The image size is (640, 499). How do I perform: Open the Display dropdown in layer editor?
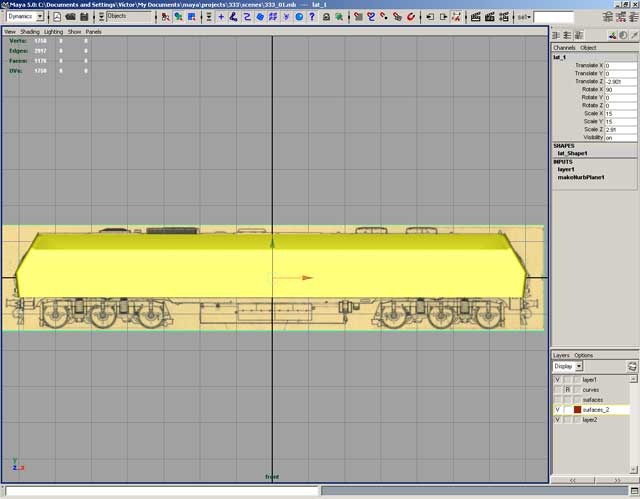579,367
